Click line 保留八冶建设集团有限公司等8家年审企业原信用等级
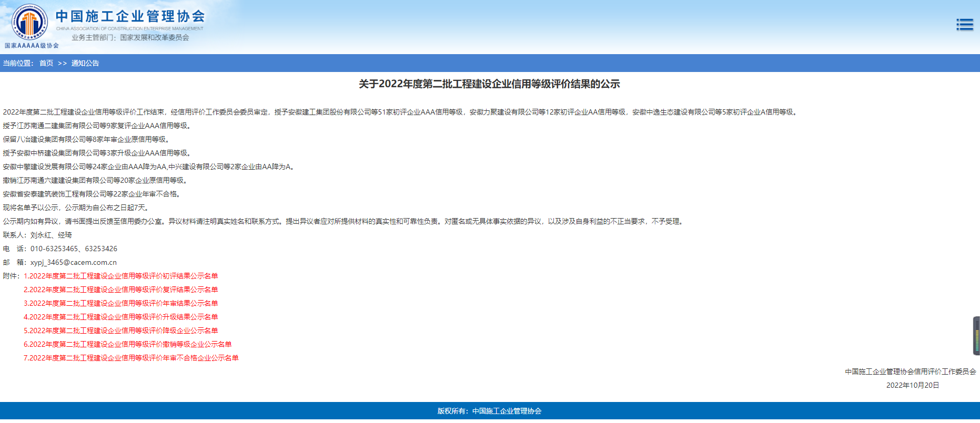This screenshot has width=980, height=423. pyautogui.click(x=87, y=139)
